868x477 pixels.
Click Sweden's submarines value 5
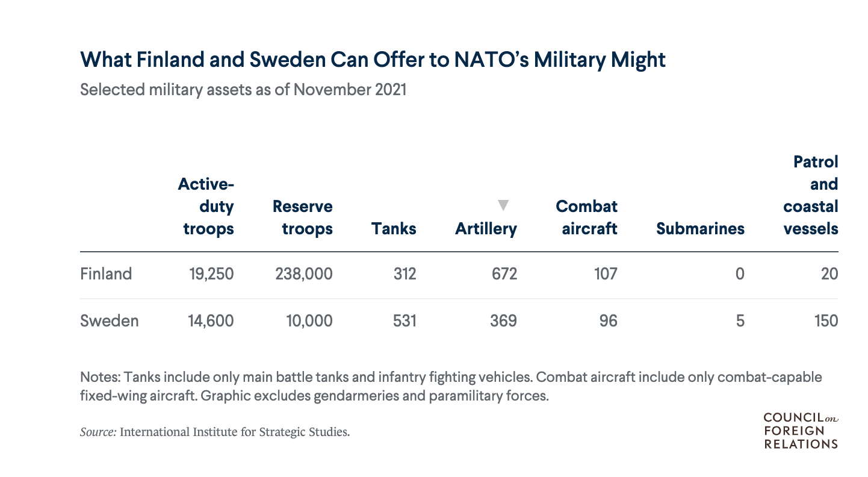740,320
